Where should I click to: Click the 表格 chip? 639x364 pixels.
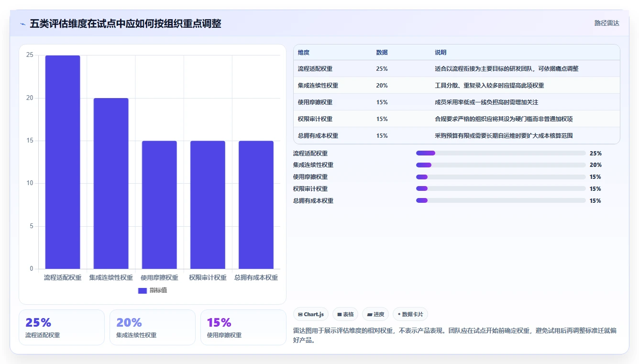pyautogui.click(x=345, y=314)
